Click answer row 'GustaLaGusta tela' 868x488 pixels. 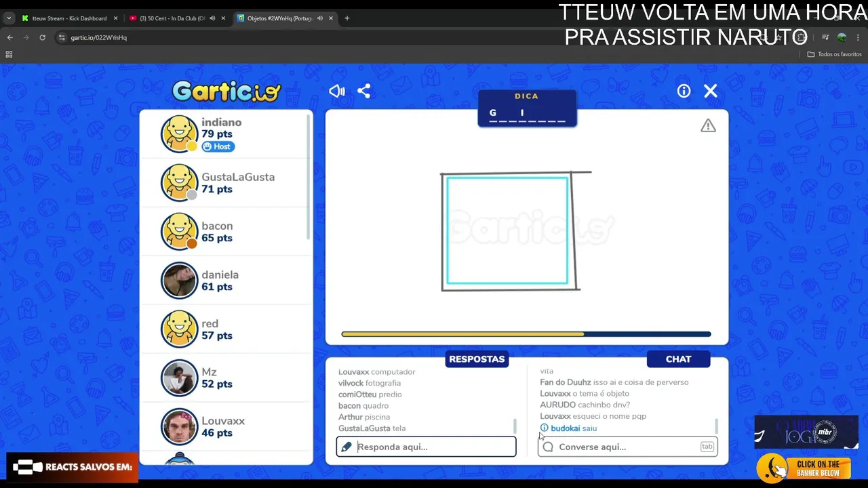pyautogui.click(x=372, y=428)
